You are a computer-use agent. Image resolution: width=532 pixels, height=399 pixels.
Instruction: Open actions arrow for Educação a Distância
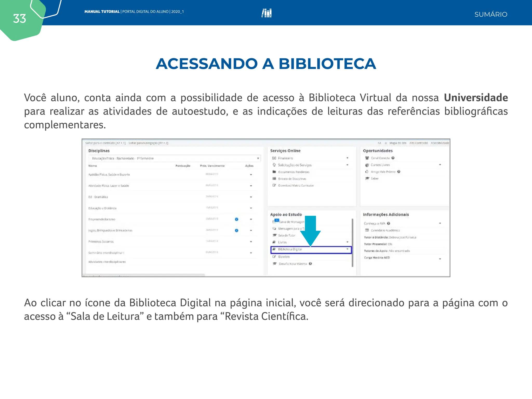251,208
